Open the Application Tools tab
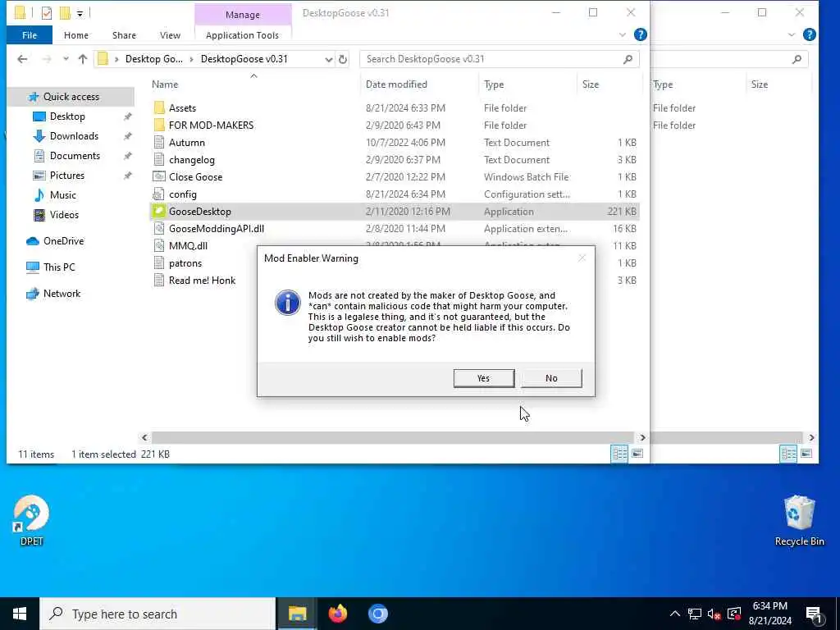The width and height of the screenshot is (840, 630). [x=242, y=35]
